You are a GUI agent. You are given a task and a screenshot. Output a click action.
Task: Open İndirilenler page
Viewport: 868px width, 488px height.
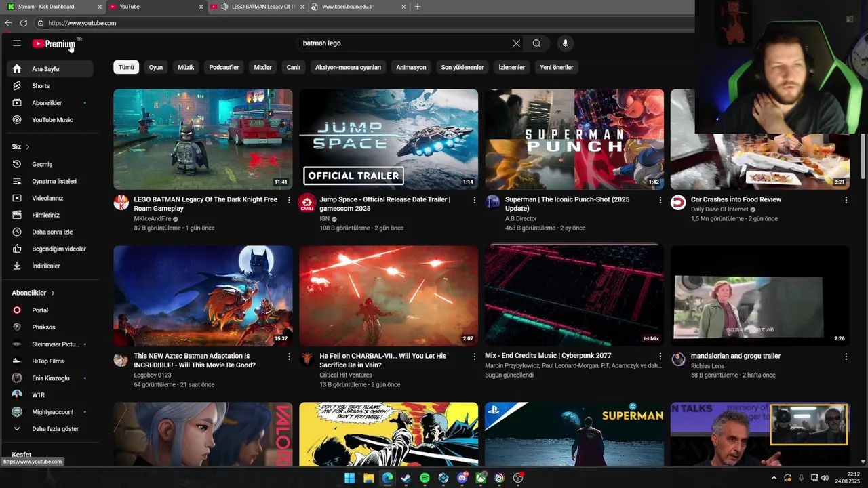tap(50, 266)
